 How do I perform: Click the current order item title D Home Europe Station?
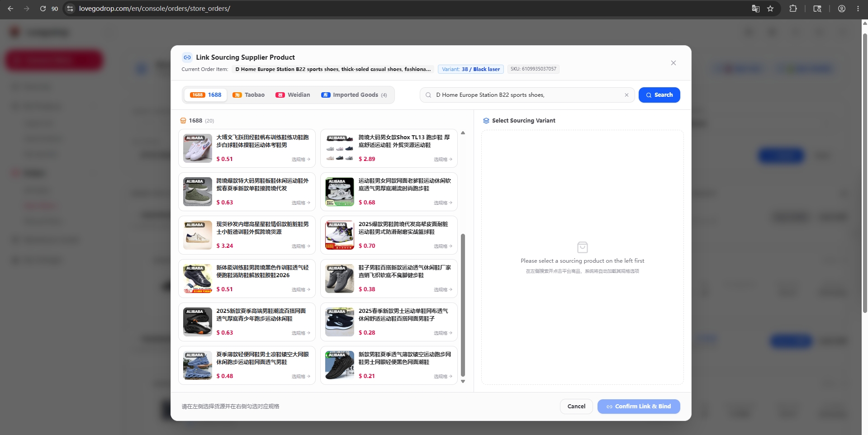click(x=333, y=69)
